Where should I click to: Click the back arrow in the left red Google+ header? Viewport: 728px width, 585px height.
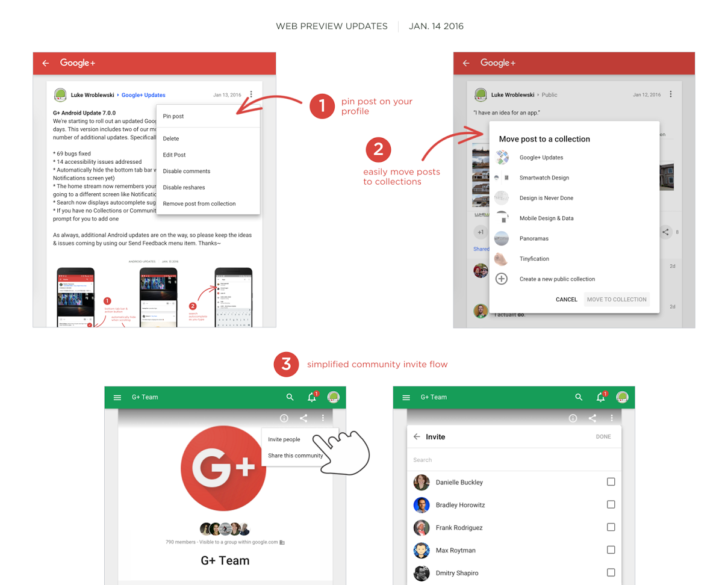[x=45, y=63]
